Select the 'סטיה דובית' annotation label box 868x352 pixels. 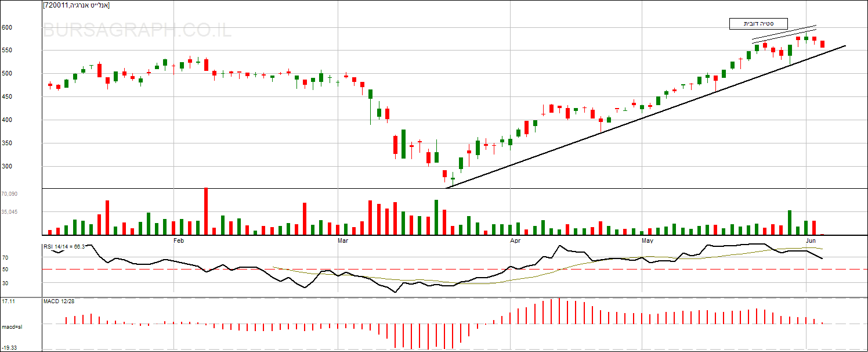(x=758, y=24)
